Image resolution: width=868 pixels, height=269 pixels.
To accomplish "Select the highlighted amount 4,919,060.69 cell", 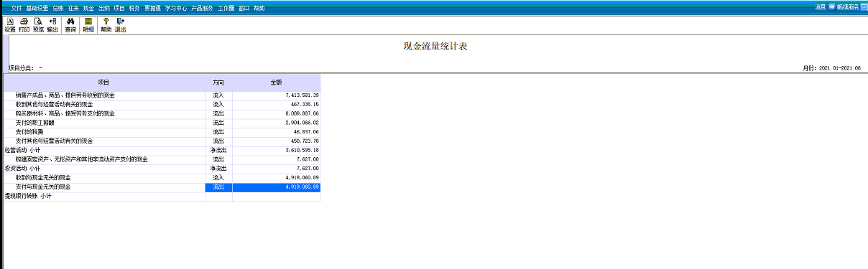I will (x=277, y=187).
